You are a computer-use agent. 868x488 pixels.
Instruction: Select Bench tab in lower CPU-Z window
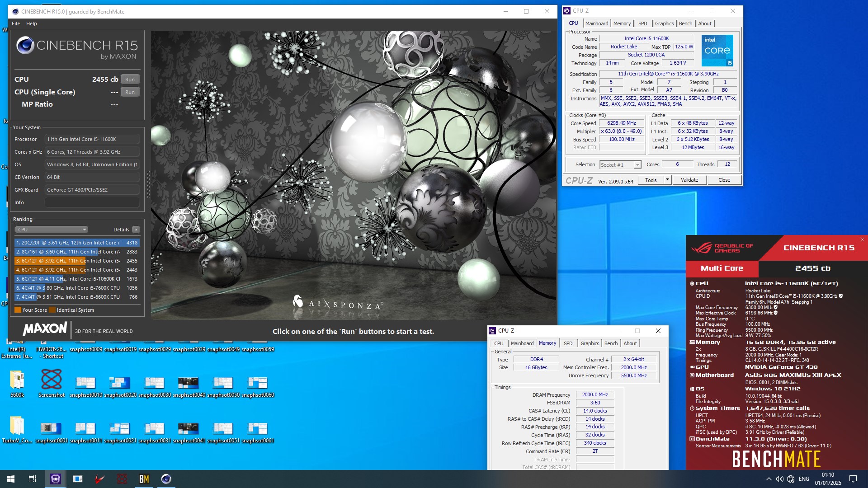pyautogui.click(x=611, y=343)
